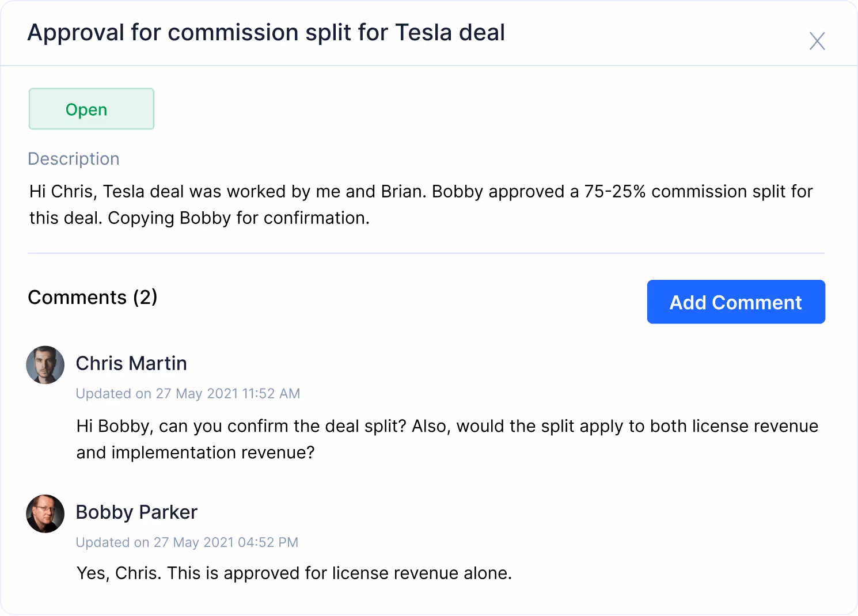Image resolution: width=858 pixels, height=616 pixels.
Task: Click the second line 'Copying Bobby for confirmation'
Action: coord(238,218)
